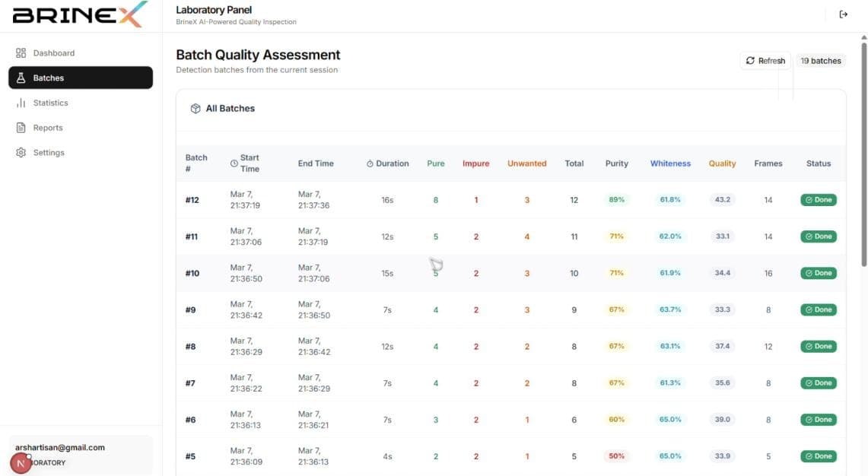Open the Reports section
868x476 pixels.
point(81,128)
